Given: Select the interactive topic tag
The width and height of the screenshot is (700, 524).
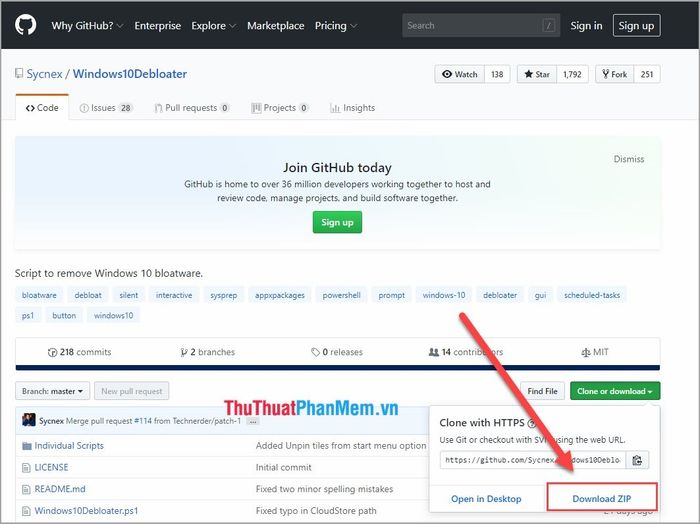Looking at the screenshot, I should 174,295.
